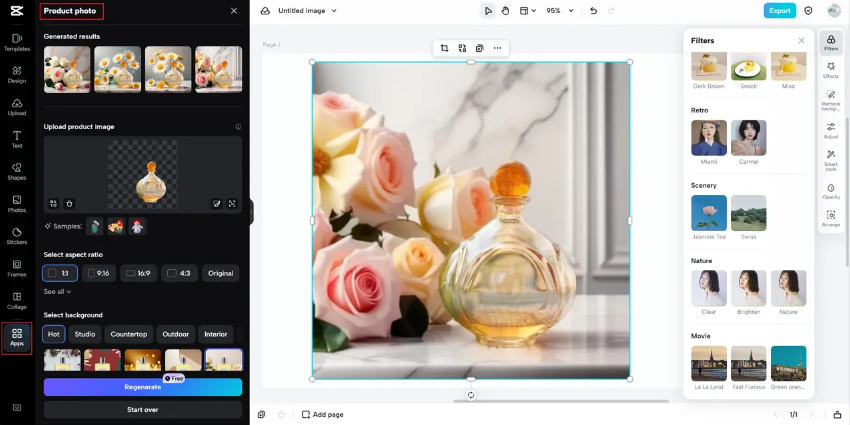This screenshot has height=425, width=850.
Task: Click the cloud save status icon
Action: click(x=265, y=11)
